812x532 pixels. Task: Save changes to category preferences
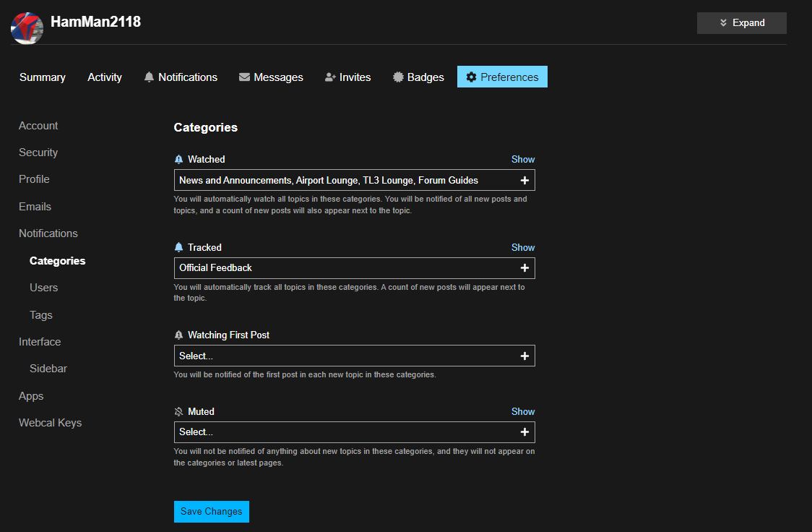211,512
